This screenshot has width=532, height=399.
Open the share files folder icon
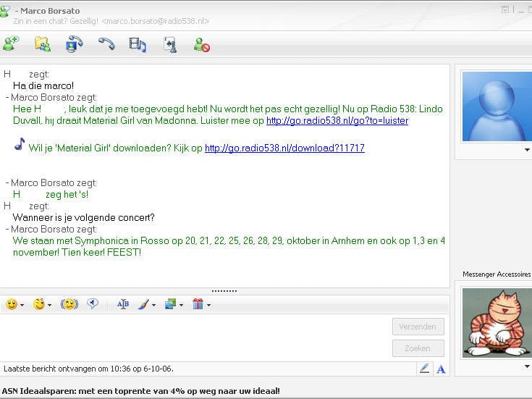43,44
